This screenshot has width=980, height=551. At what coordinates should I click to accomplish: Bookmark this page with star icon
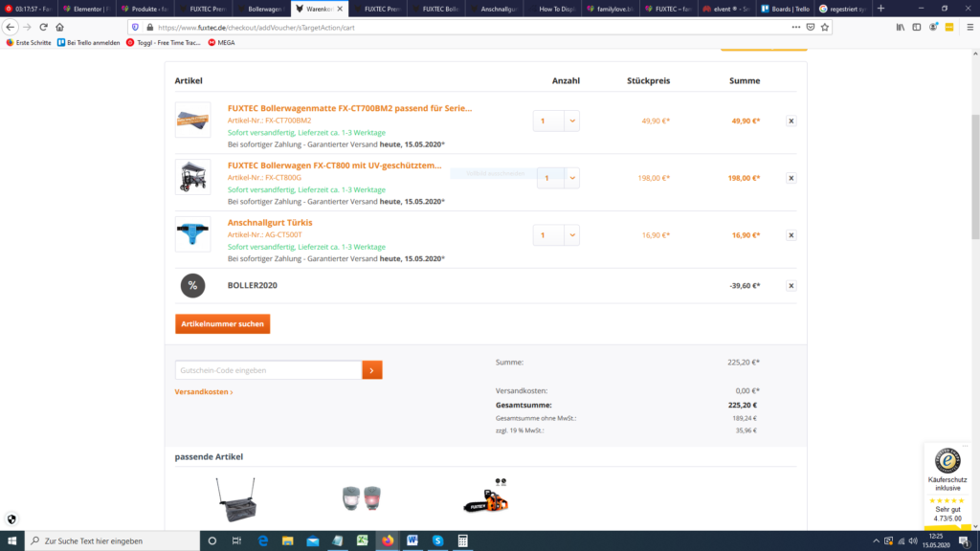click(x=825, y=27)
